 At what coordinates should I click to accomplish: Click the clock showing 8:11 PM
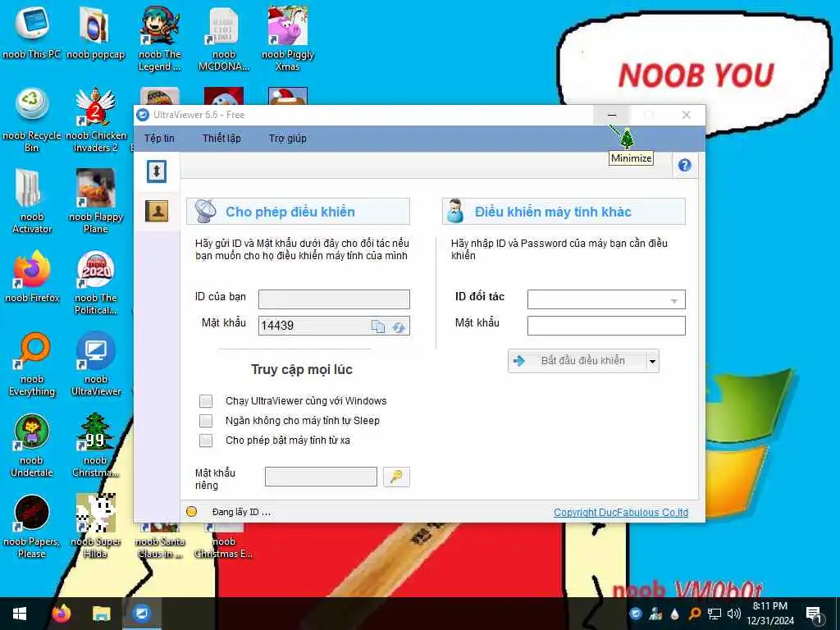pos(769,606)
